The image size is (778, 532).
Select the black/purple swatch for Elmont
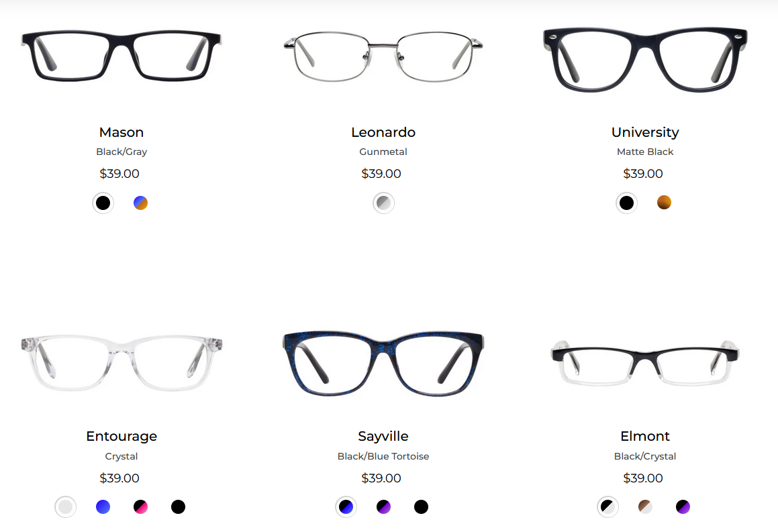(683, 507)
